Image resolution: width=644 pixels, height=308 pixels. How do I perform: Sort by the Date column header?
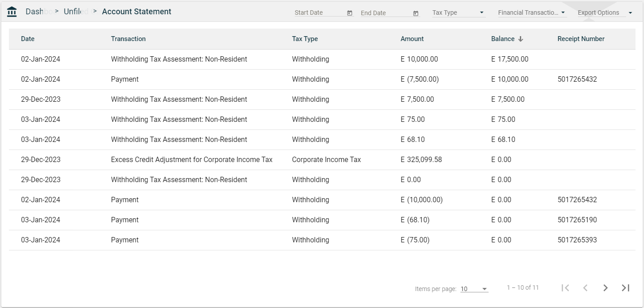coord(28,39)
